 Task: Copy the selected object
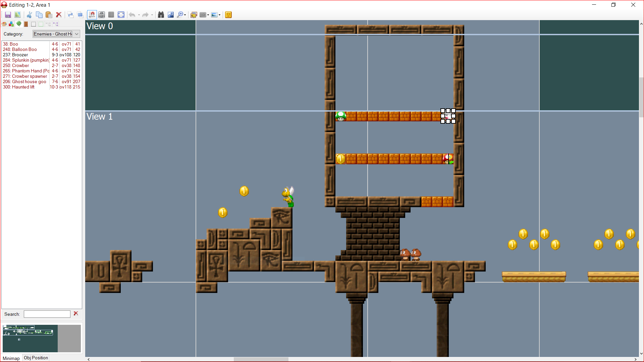point(39,15)
